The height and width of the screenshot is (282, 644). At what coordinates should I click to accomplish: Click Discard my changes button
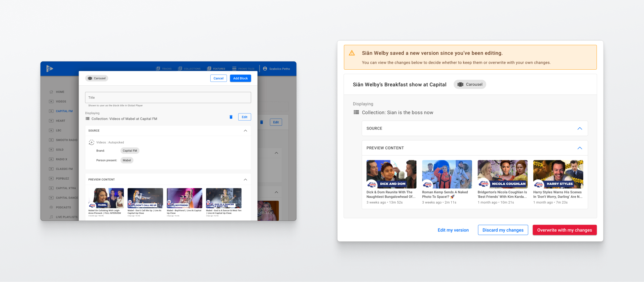(503, 230)
